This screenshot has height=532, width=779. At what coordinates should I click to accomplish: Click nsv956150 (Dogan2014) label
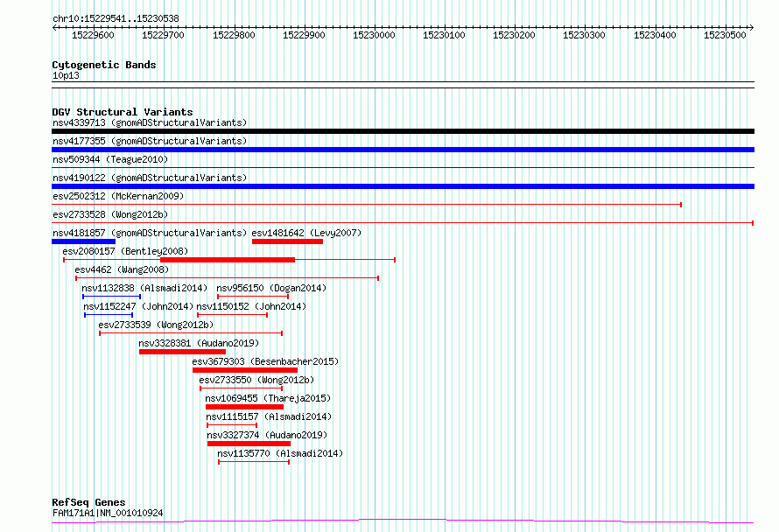[271, 288]
